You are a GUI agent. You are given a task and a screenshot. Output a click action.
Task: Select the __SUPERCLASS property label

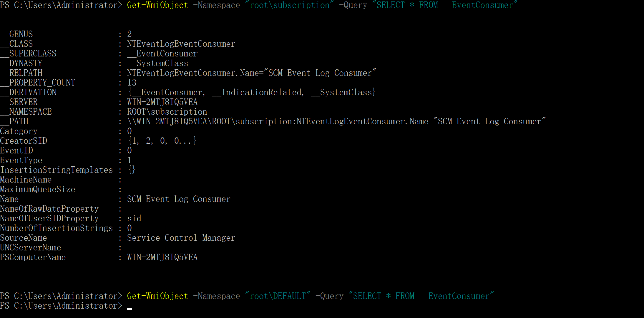pyautogui.click(x=28, y=53)
